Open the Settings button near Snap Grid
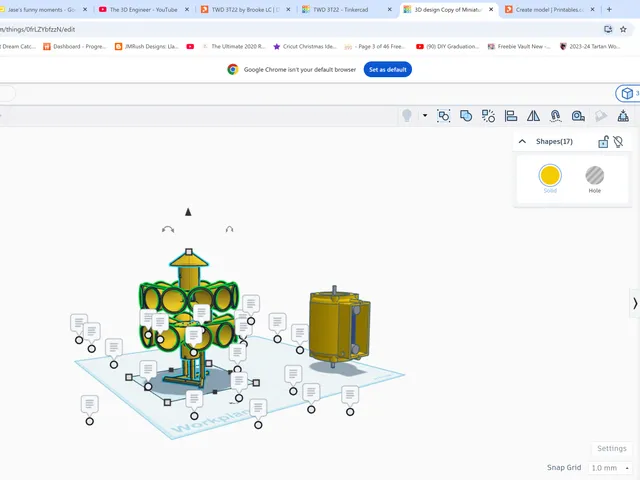The height and width of the screenshot is (480, 640). click(611, 449)
